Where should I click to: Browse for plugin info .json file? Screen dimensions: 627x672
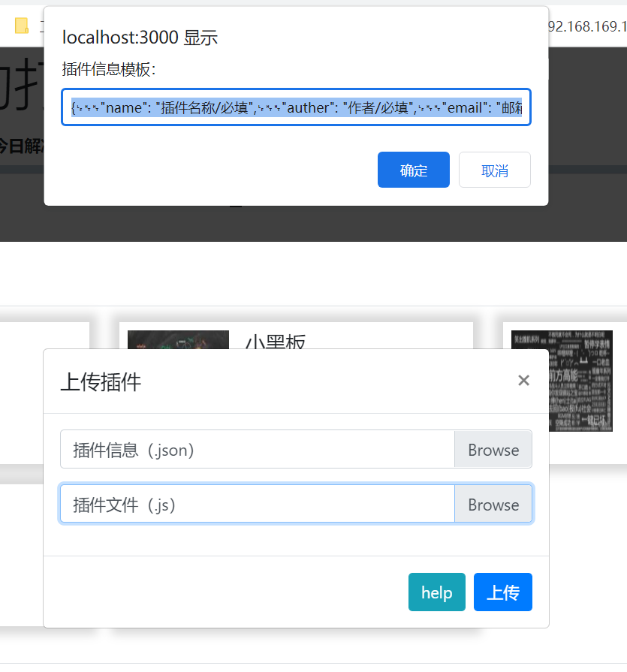493,449
